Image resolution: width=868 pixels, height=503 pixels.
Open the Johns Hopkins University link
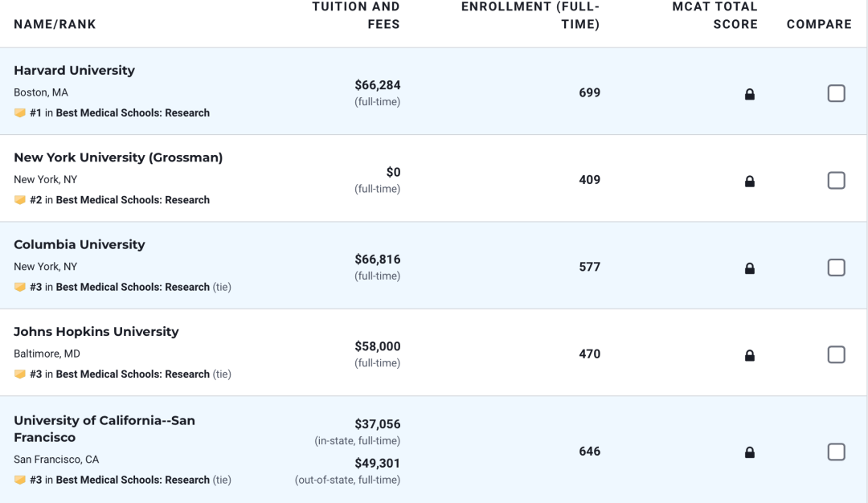[x=96, y=332]
